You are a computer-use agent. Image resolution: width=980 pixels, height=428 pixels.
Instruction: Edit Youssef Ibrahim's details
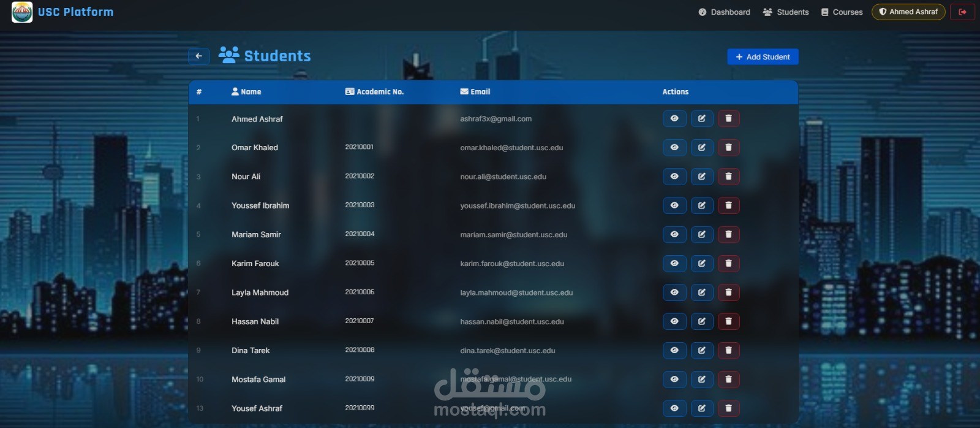point(702,205)
